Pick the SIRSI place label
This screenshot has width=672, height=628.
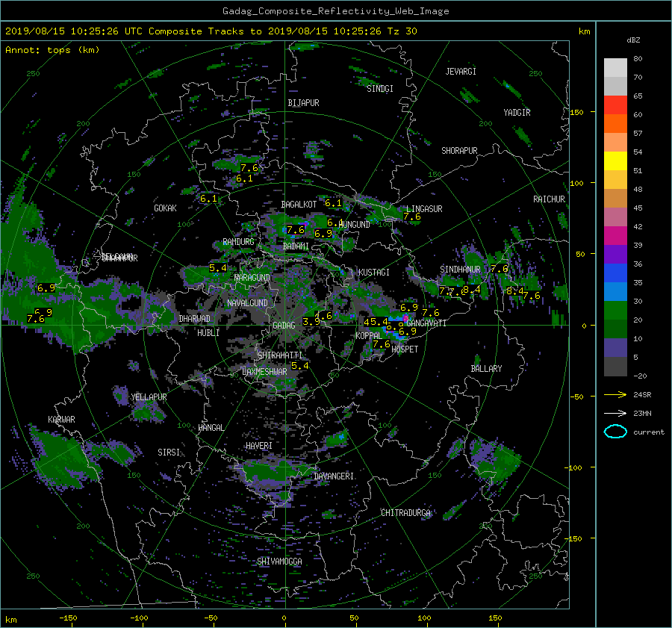[169, 453]
